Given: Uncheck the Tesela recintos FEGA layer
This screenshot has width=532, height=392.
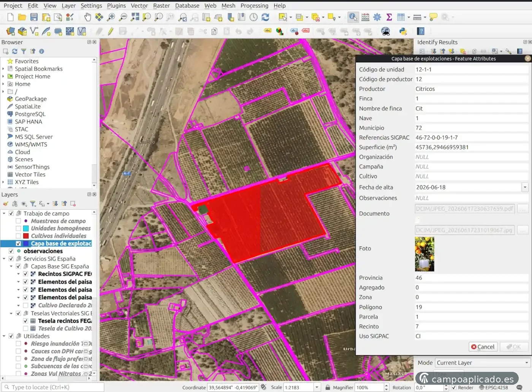Looking at the screenshot, I should tap(25, 321).
